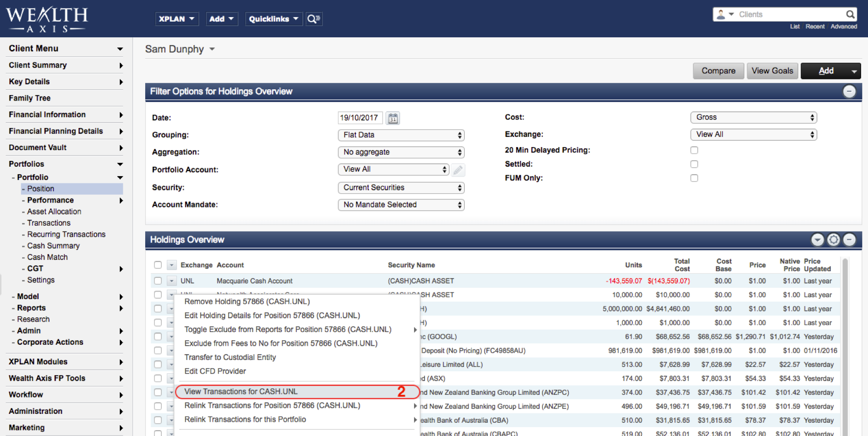Select checkbox for the GOOGL holding row
Viewport: 868px width, 436px height.
158,336
